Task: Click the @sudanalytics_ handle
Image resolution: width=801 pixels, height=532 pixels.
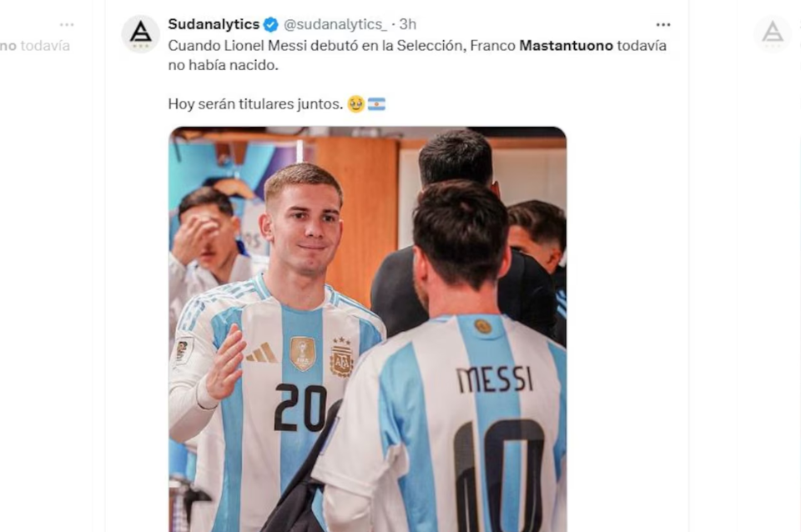Action: pos(335,24)
